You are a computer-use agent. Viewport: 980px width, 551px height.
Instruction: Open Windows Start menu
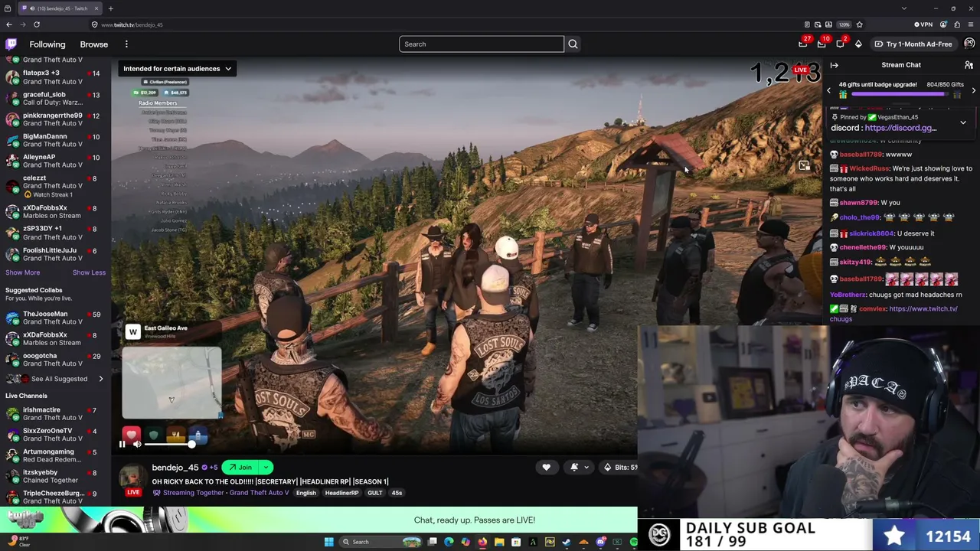pos(329,542)
